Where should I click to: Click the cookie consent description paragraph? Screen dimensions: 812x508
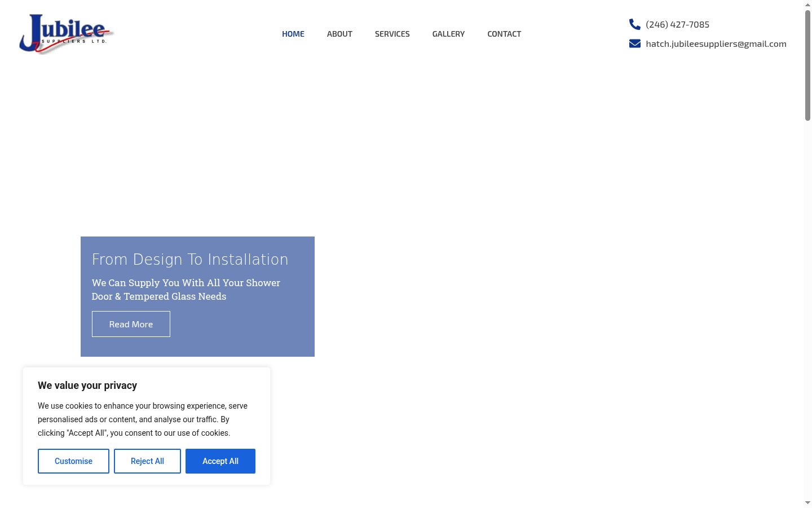(x=143, y=419)
